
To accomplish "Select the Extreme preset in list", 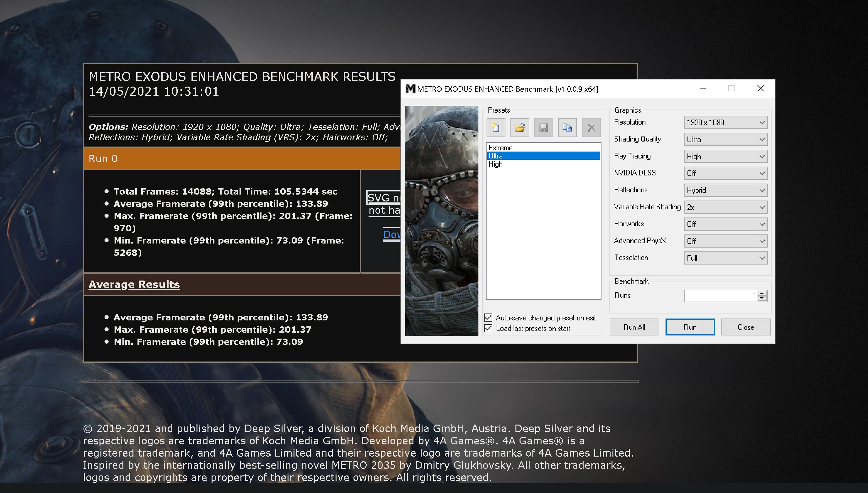I will coord(500,147).
